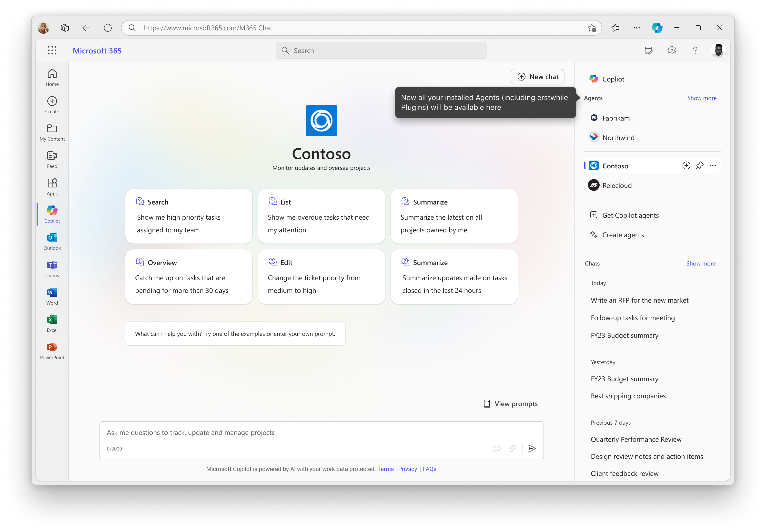Click the New chat button

pyautogui.click(x=537, y=77)
